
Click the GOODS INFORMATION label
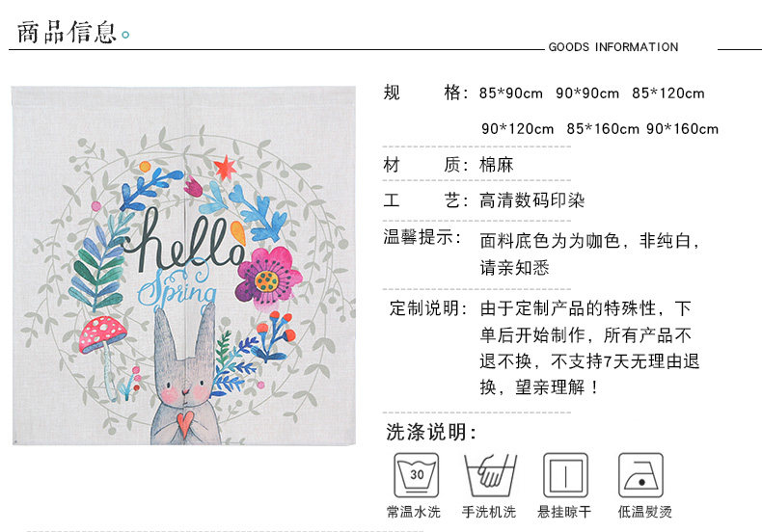click(x=613, y=47)
